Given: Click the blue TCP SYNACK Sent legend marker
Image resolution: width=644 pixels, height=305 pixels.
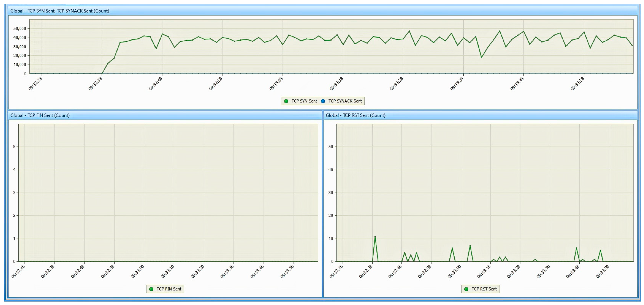Looking at the screenshot, I should (x=323, y=101).
